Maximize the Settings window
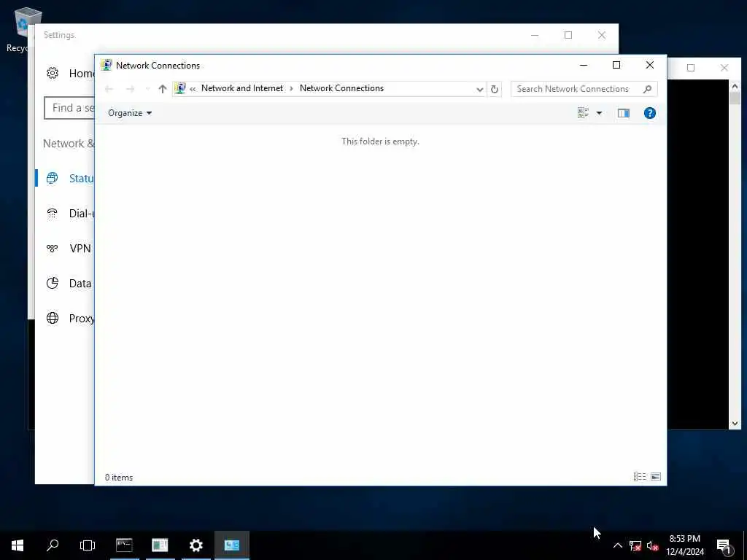This screenshot has height=560, width=747. [x=568, y=35]
